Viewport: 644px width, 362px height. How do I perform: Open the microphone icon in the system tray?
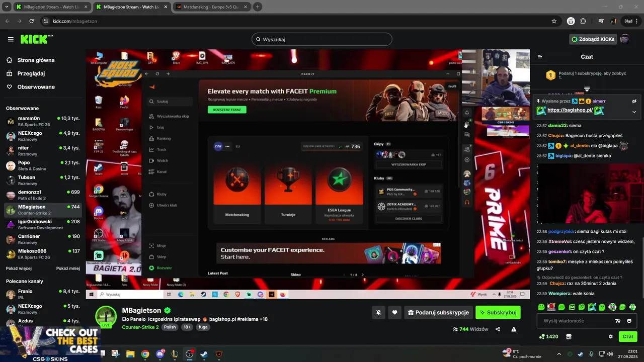tap(591, 354)
